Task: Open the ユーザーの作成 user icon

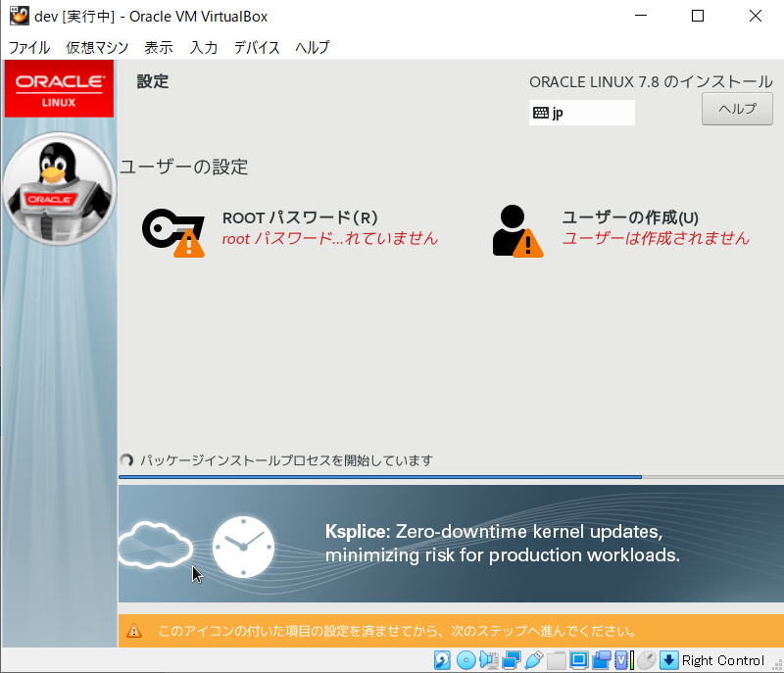Action: 517,231
